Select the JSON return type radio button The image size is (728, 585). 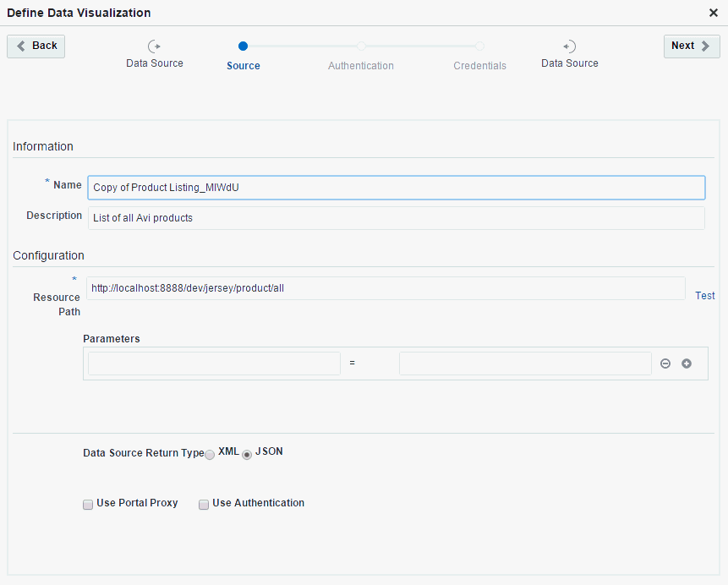pyautogui.click(x=247, y=454)
